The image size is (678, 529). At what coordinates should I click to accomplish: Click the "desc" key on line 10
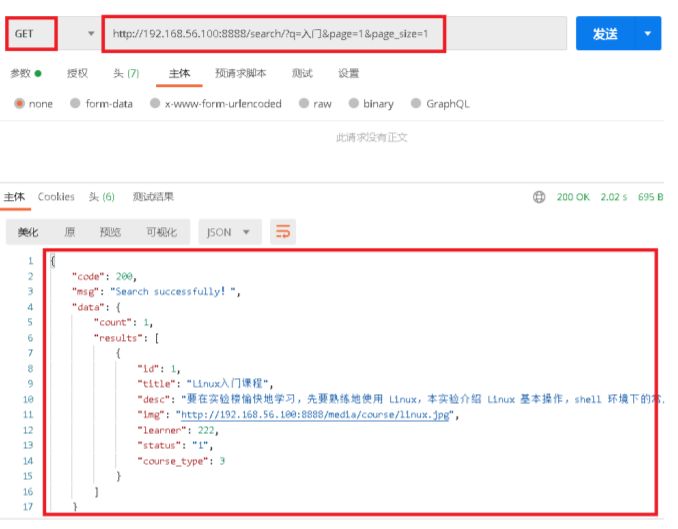(x=154, y=399)
